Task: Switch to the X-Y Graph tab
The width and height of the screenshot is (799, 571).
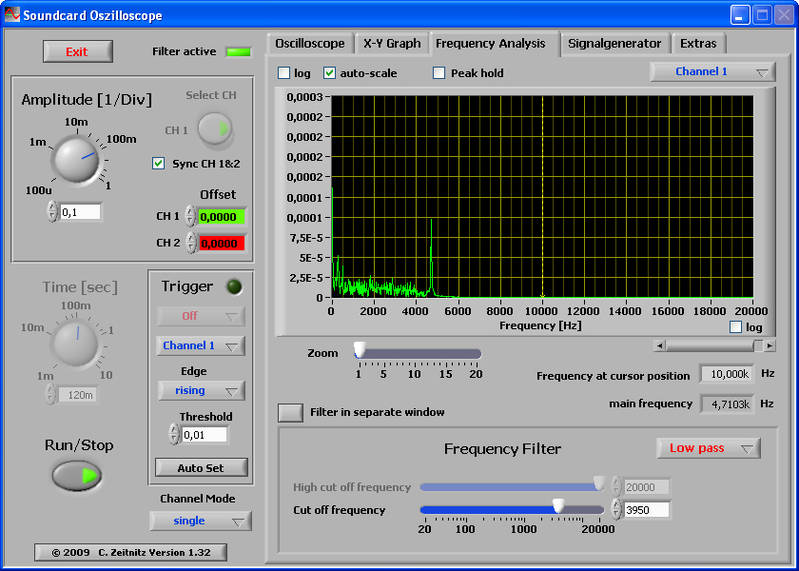Action: point(392,44)
